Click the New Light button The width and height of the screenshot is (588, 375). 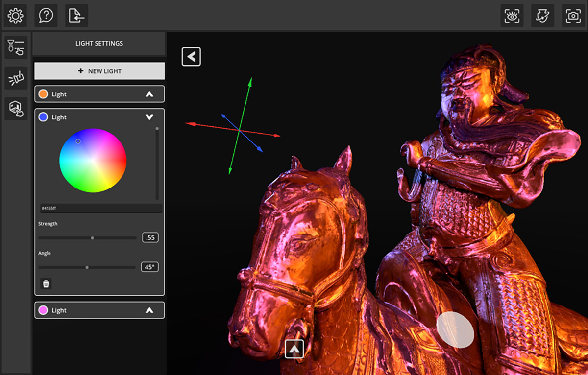[99, 71]
